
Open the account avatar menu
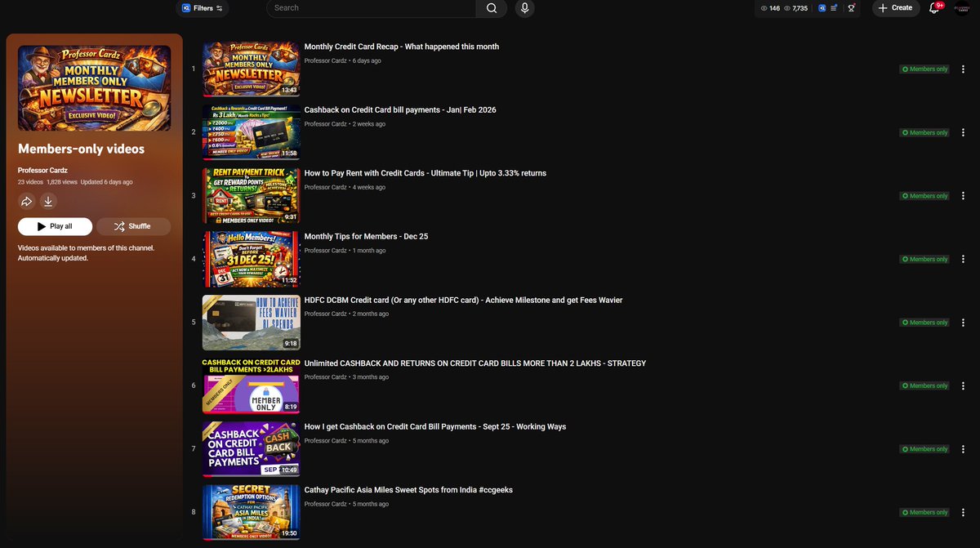click(962, 8)
